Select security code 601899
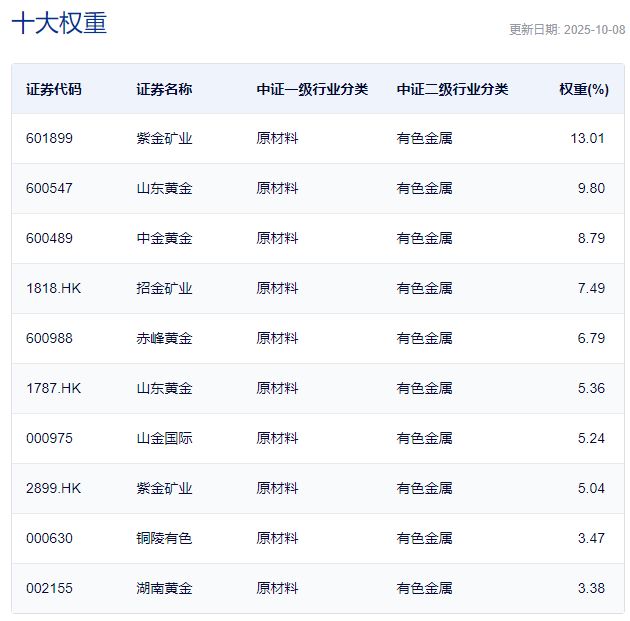This screenshot has height=621, width=630. pyautogui.click(x=49, y=138)
